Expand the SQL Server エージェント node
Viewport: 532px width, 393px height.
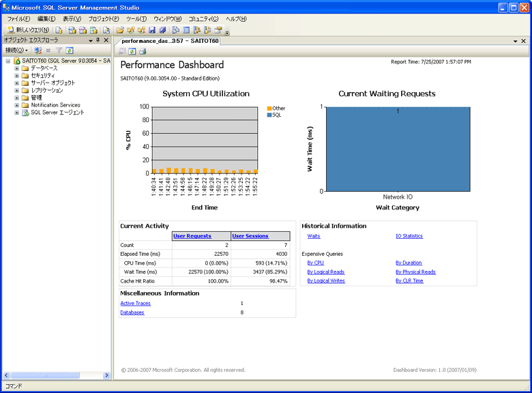tap(16, 113)
